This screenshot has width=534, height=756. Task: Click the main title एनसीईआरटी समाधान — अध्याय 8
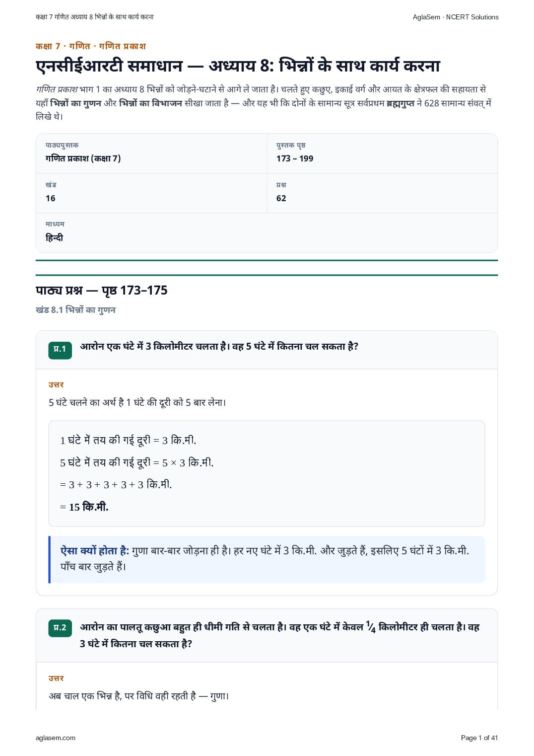click(238, 66)
